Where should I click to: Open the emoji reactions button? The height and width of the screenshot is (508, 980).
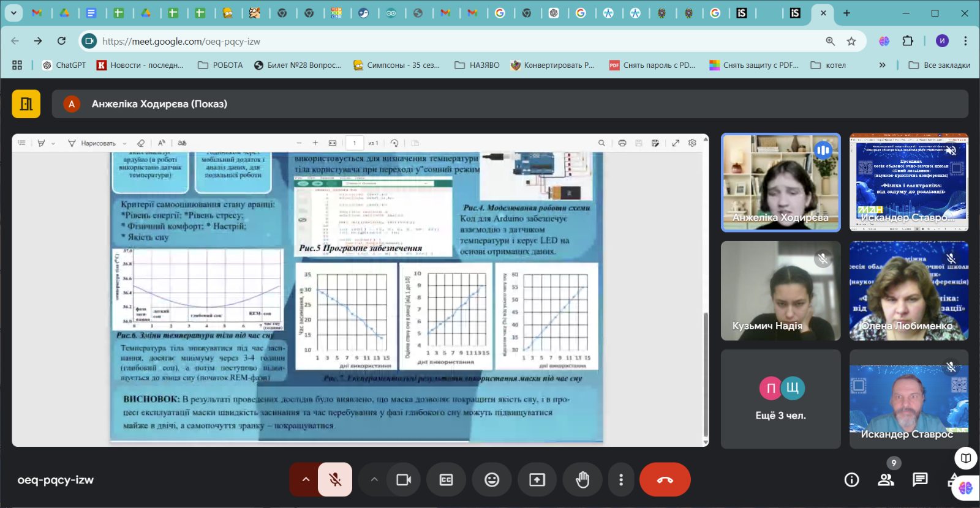pyautogui.click(x=492, y=480)
